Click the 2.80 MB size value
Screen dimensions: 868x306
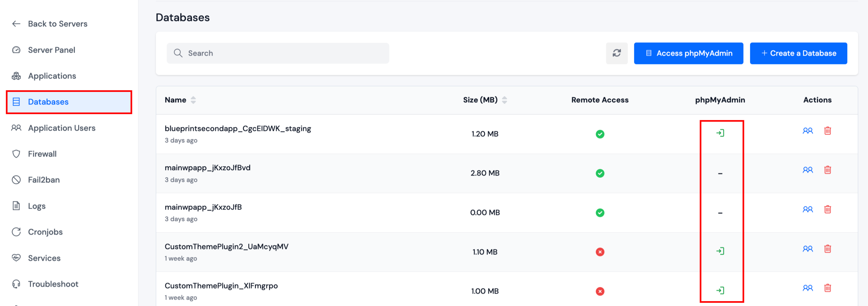485,173
